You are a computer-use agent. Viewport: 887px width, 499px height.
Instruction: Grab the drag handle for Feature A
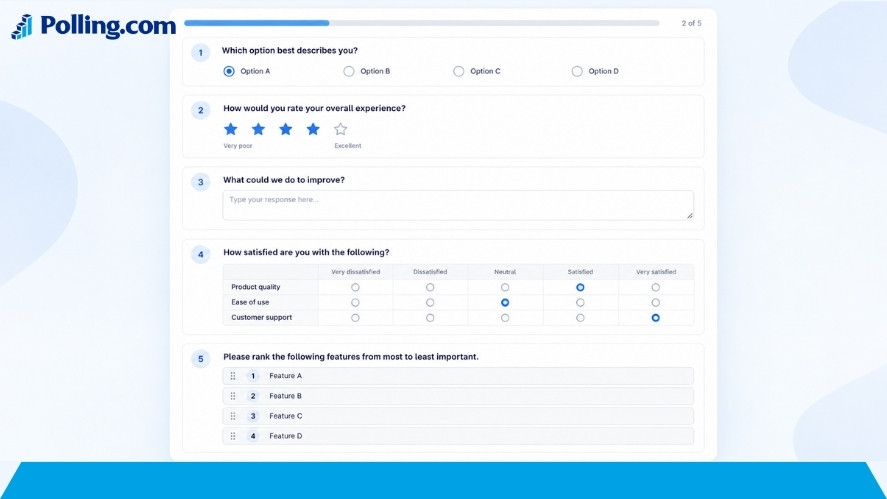pyautogui.click(x=233, y=376)
